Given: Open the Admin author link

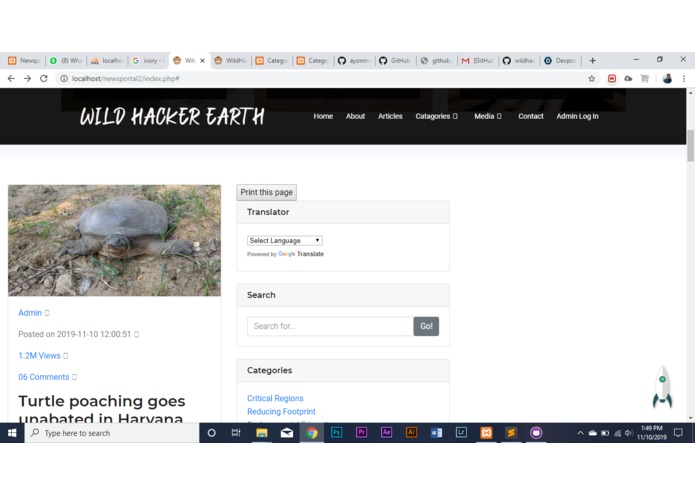Looking at the screenshot, I should coord(30,313).
